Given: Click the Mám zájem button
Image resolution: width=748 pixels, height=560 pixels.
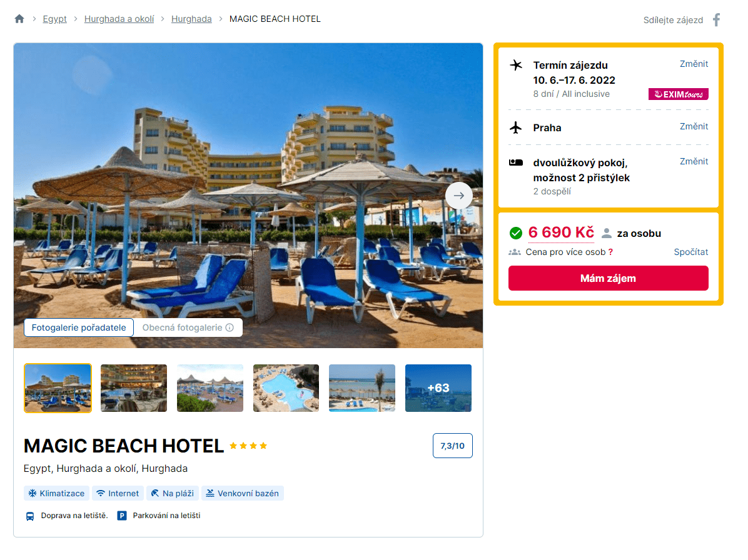Looking at the screenshot, I should [609, 278].
